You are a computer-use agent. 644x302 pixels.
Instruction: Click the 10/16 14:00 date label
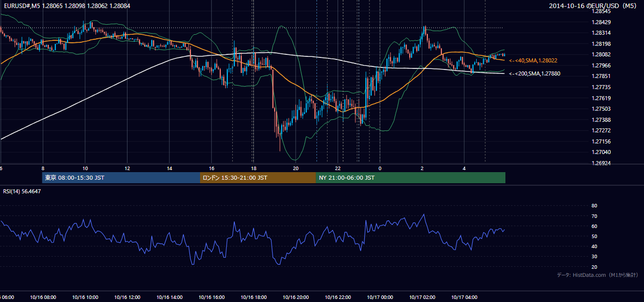[169, 297]
